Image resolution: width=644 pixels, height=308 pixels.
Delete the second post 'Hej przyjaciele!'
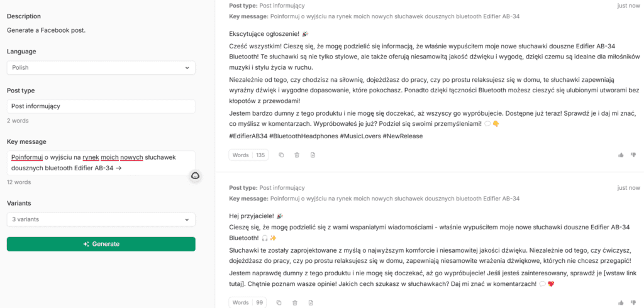(297, 302)
